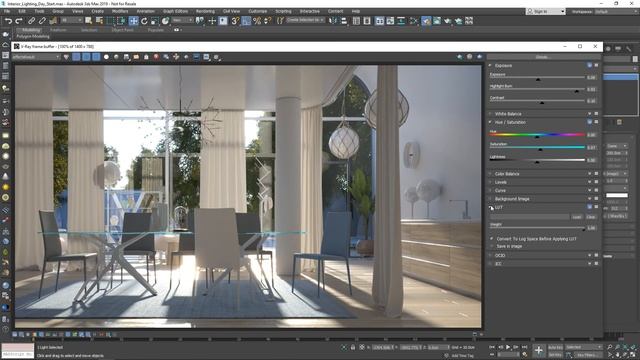Image resolution: width=640 pixels, height=360 pixels.
Task: Adjust the Hue rainbow slider
Action: 537,134
